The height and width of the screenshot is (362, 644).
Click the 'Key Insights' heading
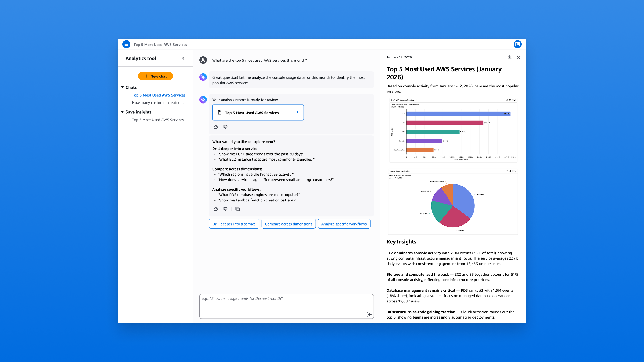(x=401, y=242)
